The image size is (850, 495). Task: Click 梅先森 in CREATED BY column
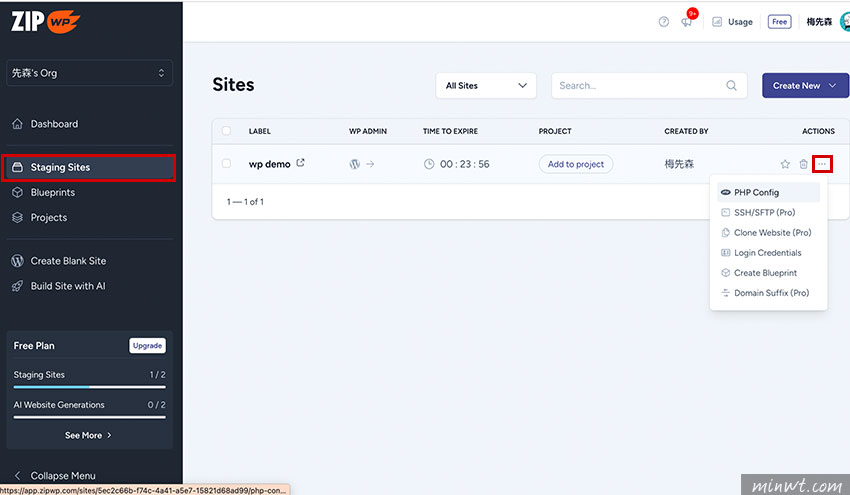tap(679, 164)
